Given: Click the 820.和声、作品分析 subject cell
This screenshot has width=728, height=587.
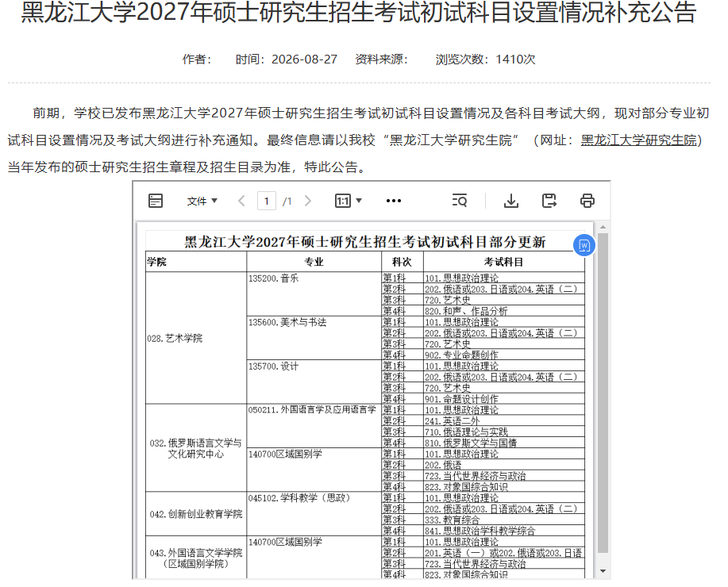Looking at the screenshot, I should click(504, 311).
